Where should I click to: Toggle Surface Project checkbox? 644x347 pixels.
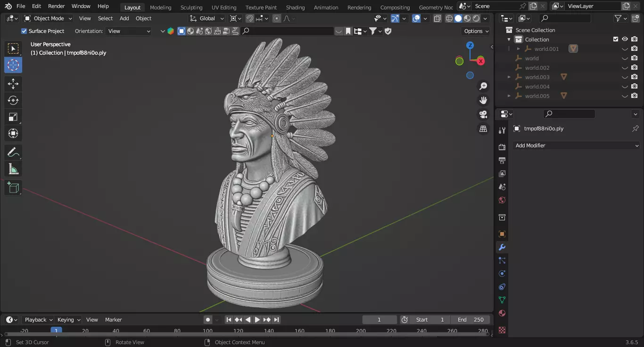pyautogui.click(x=24, y=31)
